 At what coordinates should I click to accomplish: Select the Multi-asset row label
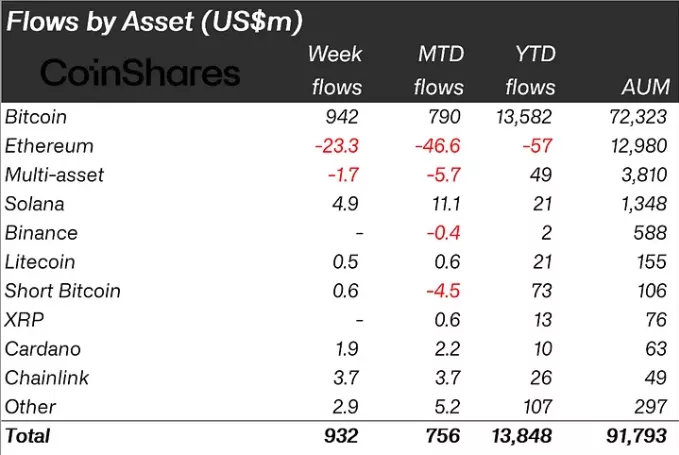(x=54, y=175)
